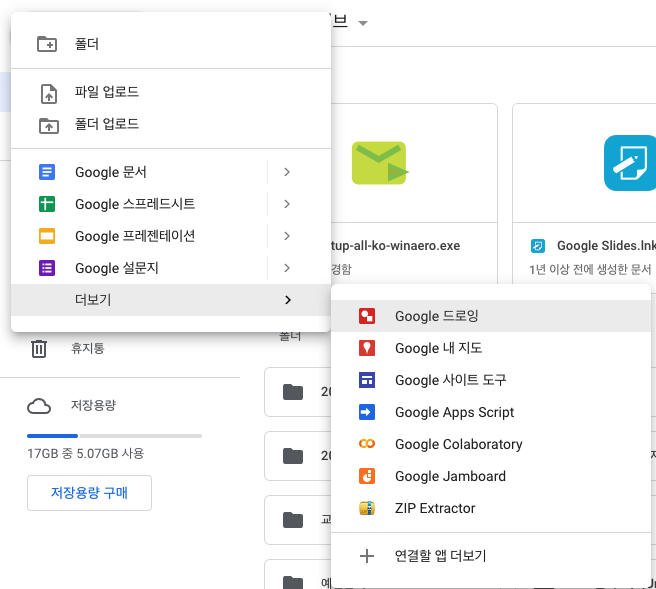Click the small icon beside Google Slides.lnk
The width and height of the screenshot is (656, 589).
point(538,246)
